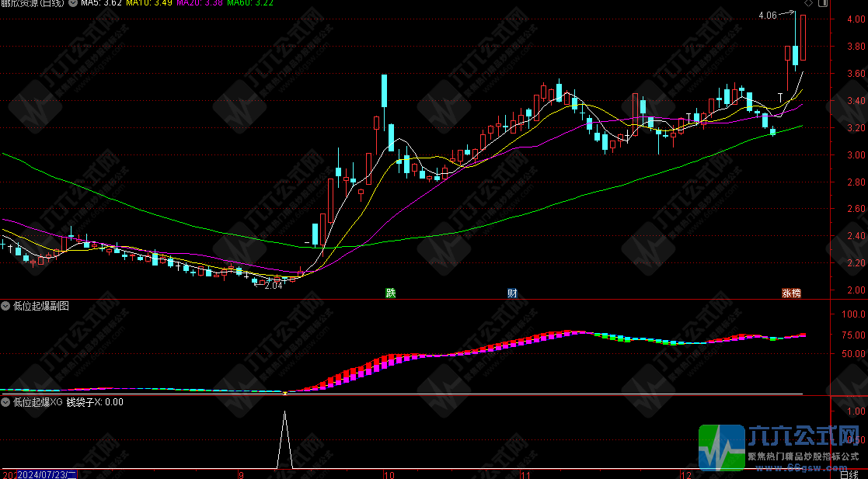Click the magenta MA20 label

tap(198, 4)
